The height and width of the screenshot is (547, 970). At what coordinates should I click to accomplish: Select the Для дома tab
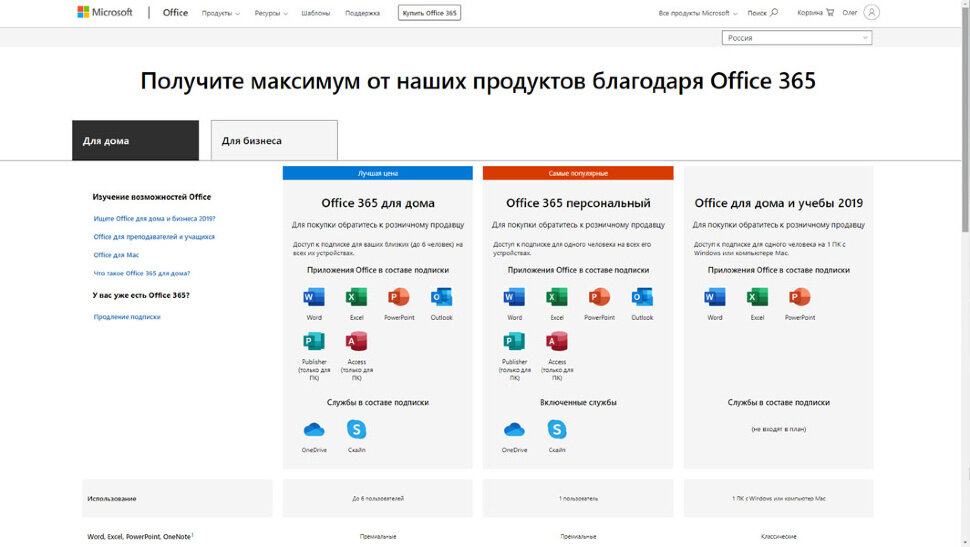coord(135,140)
